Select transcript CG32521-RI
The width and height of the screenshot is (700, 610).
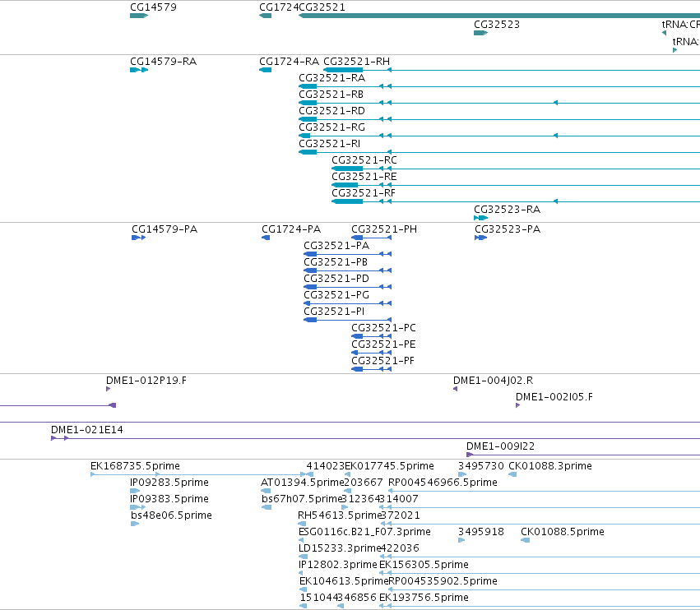click(330, 144)
